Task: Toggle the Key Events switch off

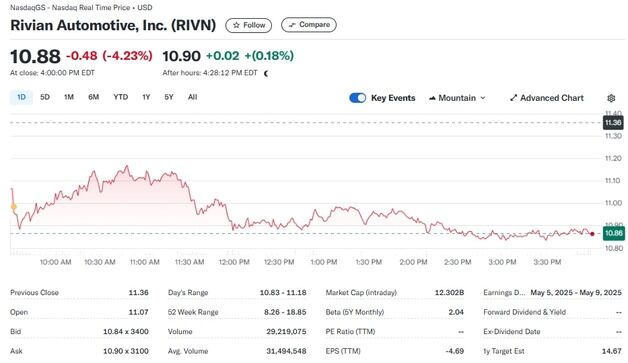Action: pos(358,98)
